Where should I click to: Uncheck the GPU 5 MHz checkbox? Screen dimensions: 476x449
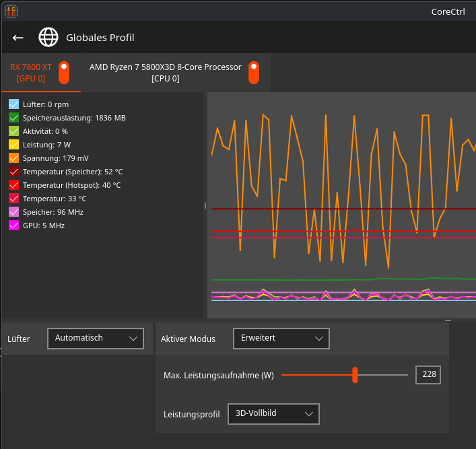tap(13, 226)
